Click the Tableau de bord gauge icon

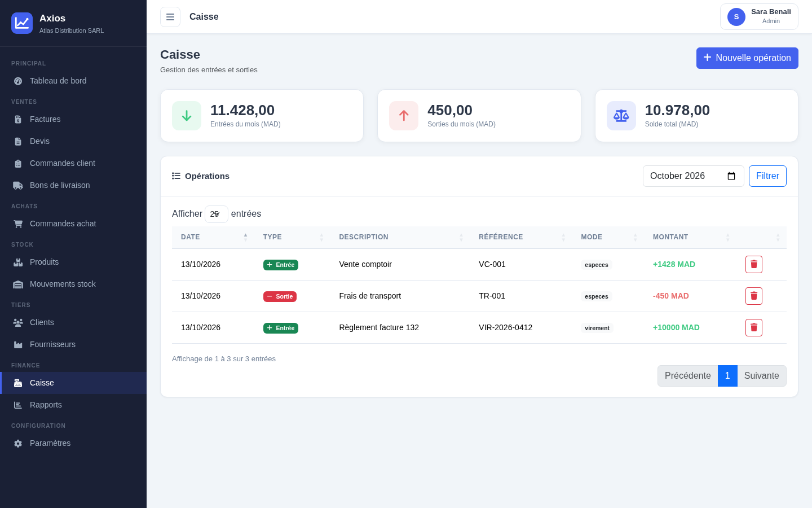click(x=18, y=81)
